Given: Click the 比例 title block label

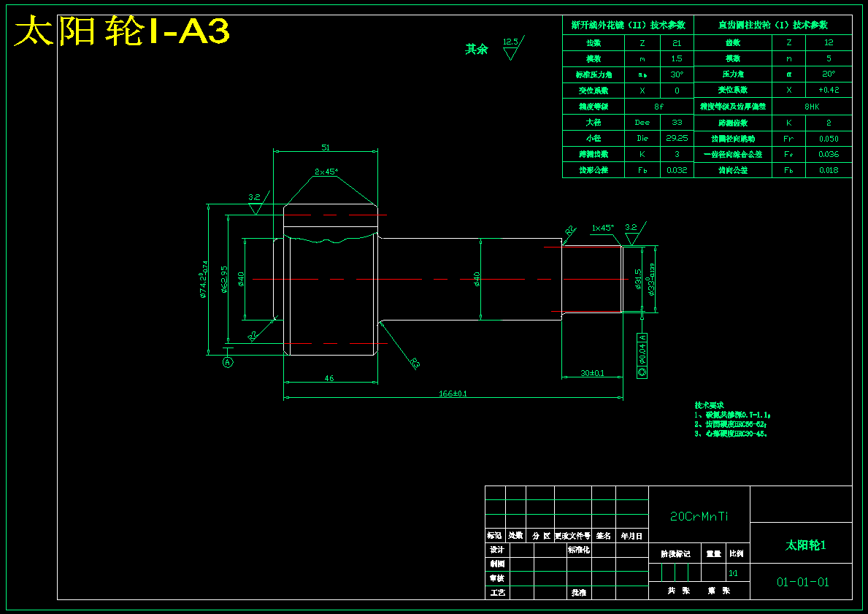Looking at the screenshot, I should click(737, 553).
